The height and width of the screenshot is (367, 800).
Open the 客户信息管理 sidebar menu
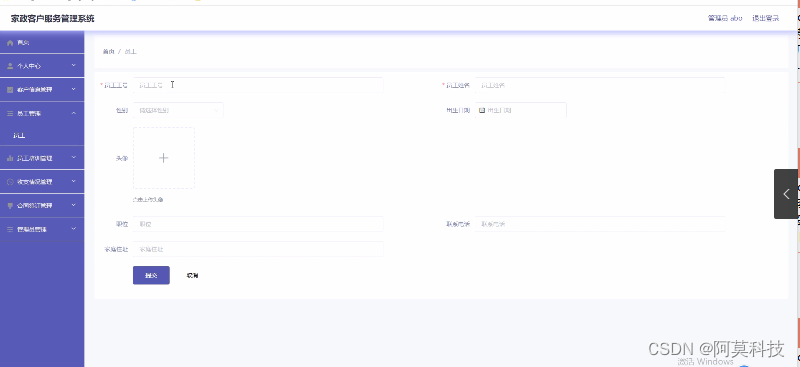tap(42, 90)
